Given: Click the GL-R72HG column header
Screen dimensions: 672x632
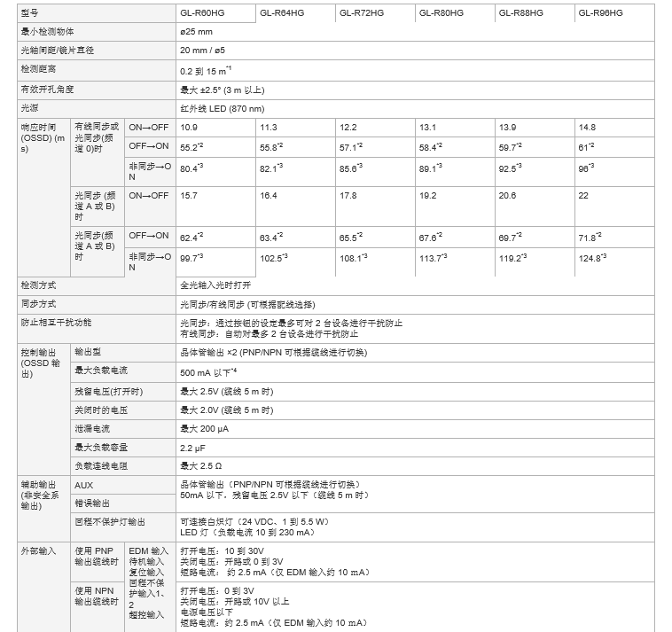Looking at the screenshot, I should click(361, 12).
